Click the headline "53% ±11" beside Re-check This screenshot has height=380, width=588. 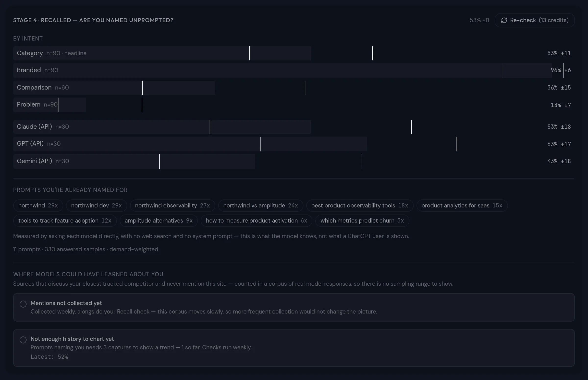(479, 20)
